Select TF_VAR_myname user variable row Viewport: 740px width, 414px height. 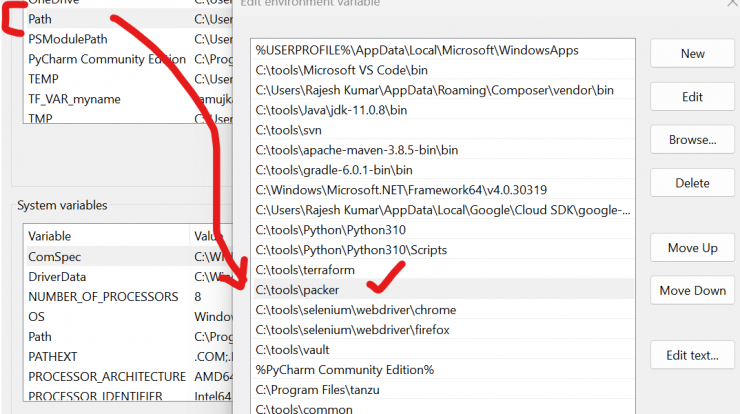tap(128, 99)
